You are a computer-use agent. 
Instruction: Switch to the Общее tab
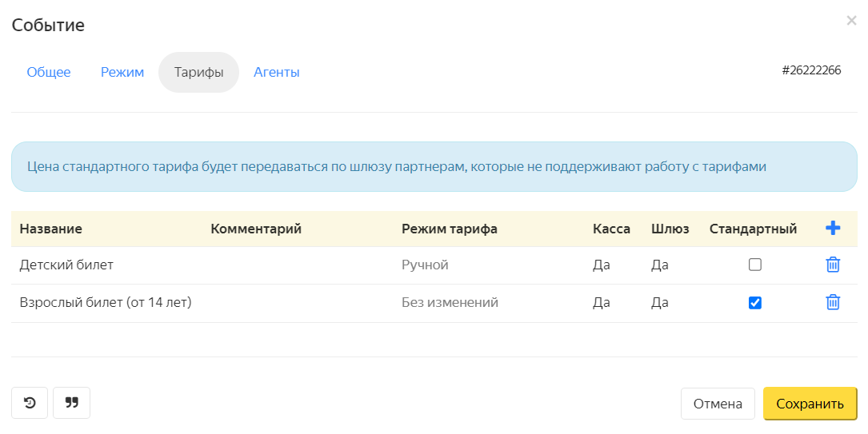click(49, 73)
